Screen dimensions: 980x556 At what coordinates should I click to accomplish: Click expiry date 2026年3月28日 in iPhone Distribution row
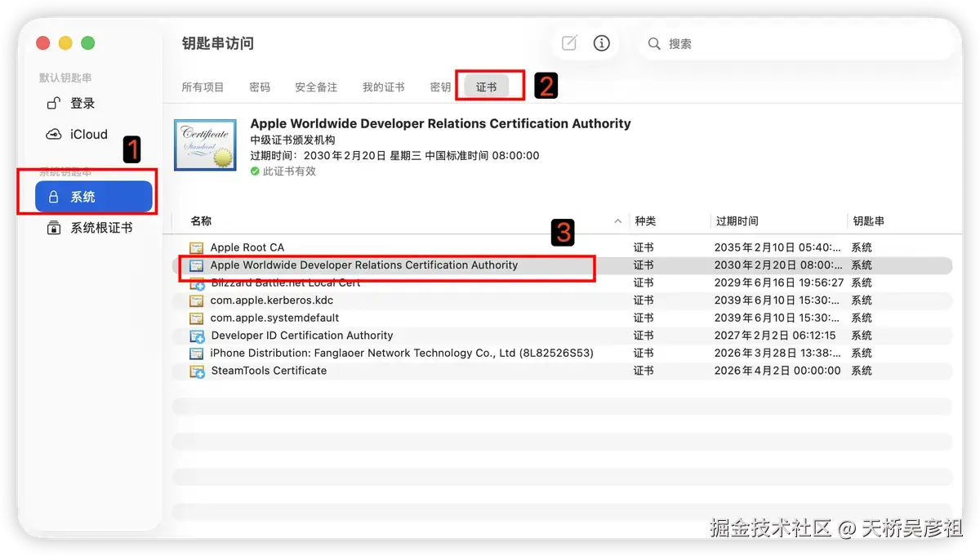tap(778, 354)
